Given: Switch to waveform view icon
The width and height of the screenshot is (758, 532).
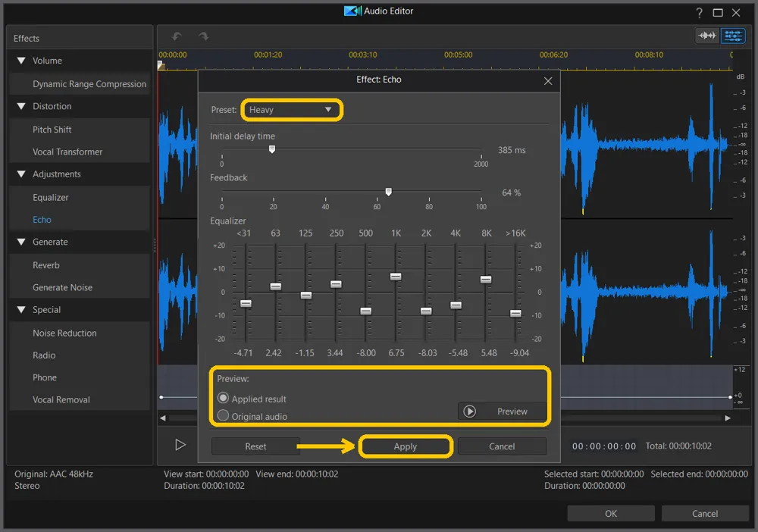Looking at the screenshot, I should tap(706, 36).
